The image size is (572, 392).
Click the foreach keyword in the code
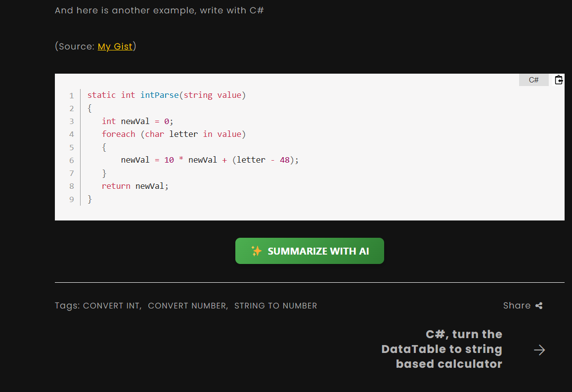click(118, 134)
